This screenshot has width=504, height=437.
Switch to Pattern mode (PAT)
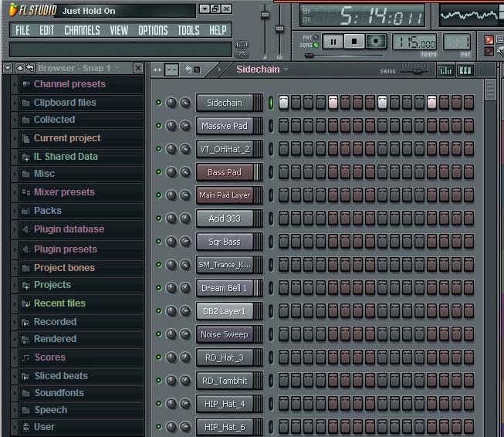pos(316,37)
